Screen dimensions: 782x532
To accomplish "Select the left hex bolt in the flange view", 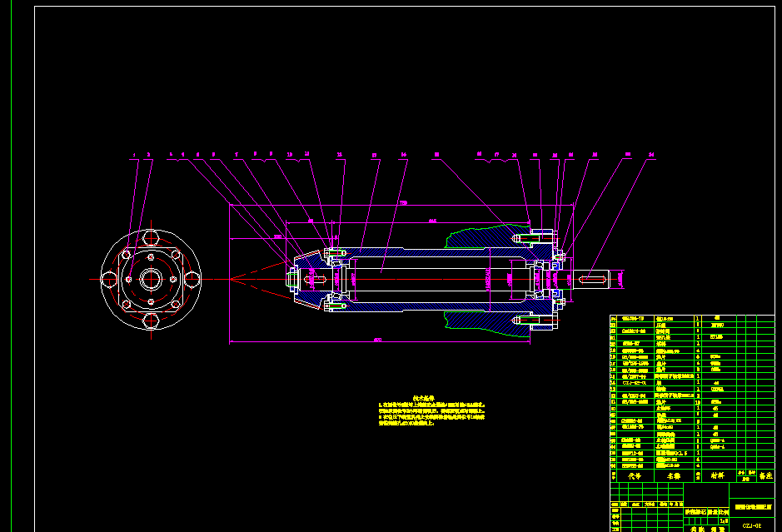I will 109,279.
